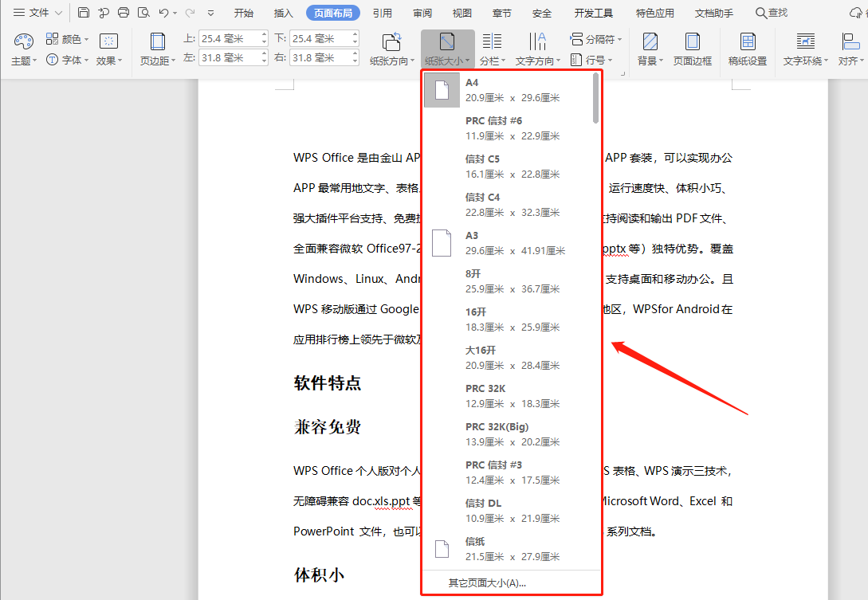868x600 pixels.
Task: Open the 分隔符 breaks menu
Action: point(595,39)
